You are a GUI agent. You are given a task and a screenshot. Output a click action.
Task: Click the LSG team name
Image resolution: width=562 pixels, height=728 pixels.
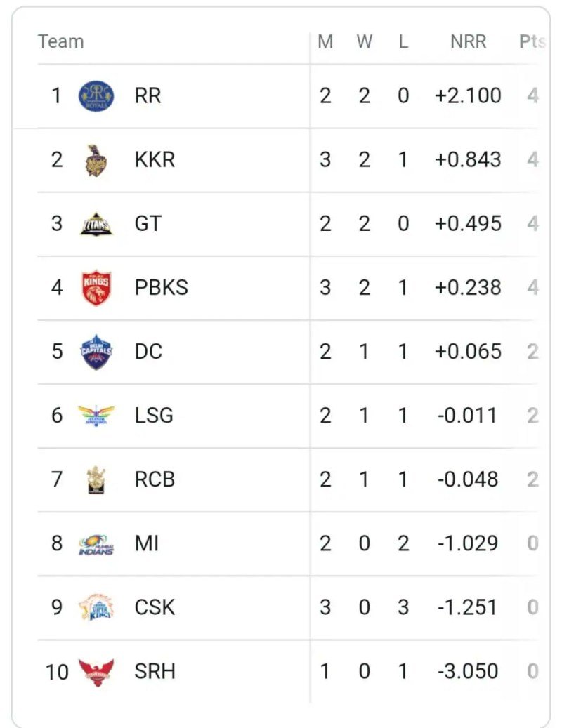(153, 416)
